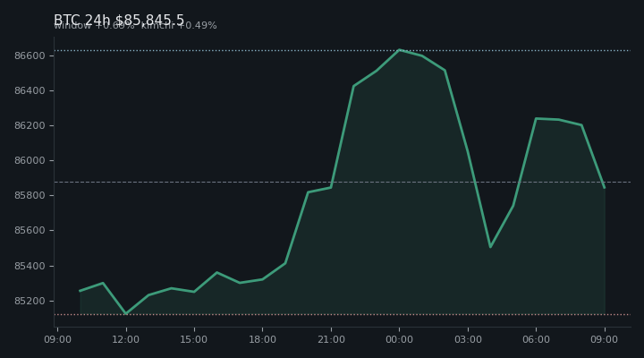Click the 85200 price label

30,301
